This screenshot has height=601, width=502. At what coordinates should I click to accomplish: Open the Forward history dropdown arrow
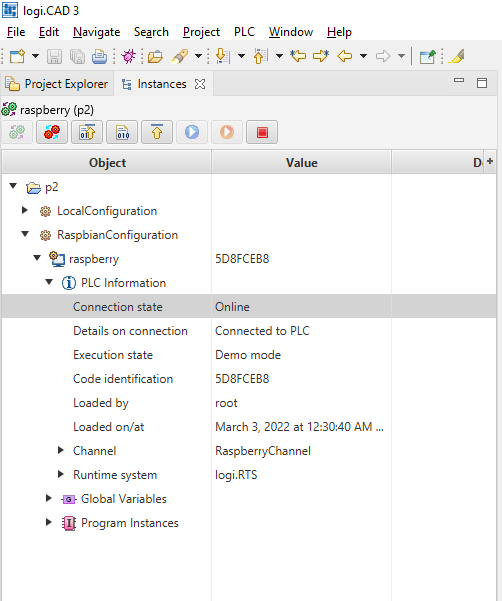tap(401, 56)
